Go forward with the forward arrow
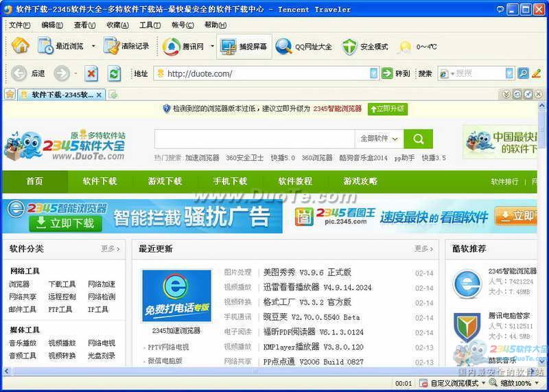 (62, 73)
